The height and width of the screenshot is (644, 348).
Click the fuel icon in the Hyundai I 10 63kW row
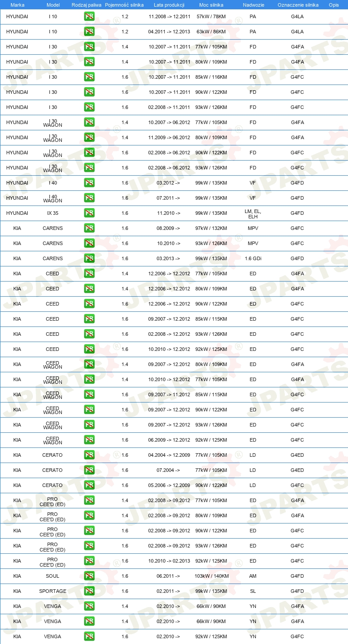point(89,32)
